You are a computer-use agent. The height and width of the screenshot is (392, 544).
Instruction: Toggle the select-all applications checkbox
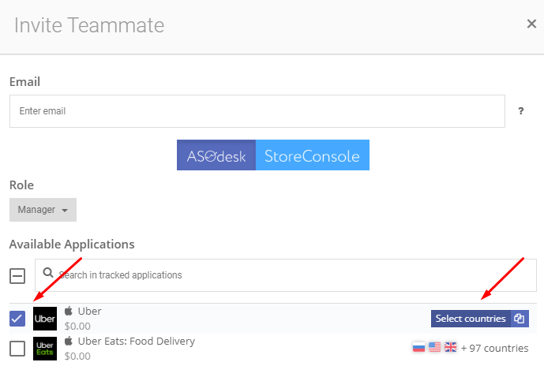[x=17, y=276]
